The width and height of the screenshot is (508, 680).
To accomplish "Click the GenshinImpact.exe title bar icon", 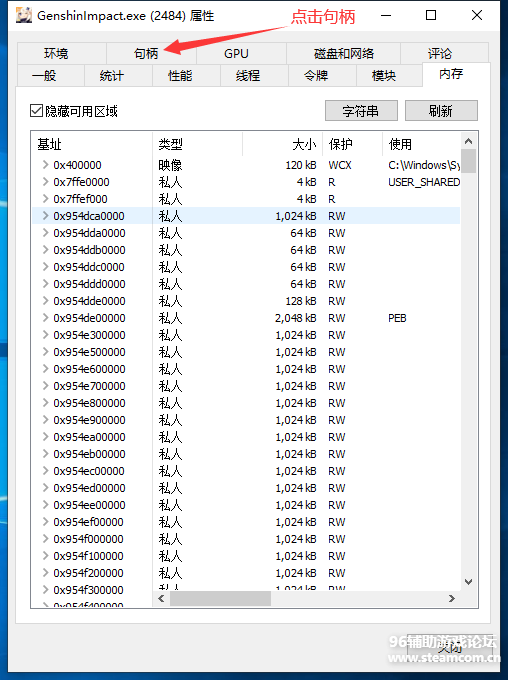I will click(x=24, y=15).
